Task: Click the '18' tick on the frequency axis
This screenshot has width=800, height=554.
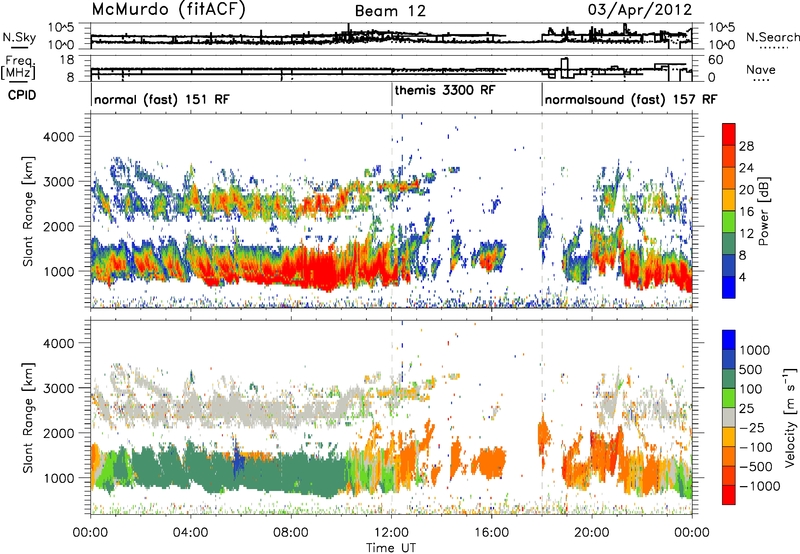Action: [67, 60]
